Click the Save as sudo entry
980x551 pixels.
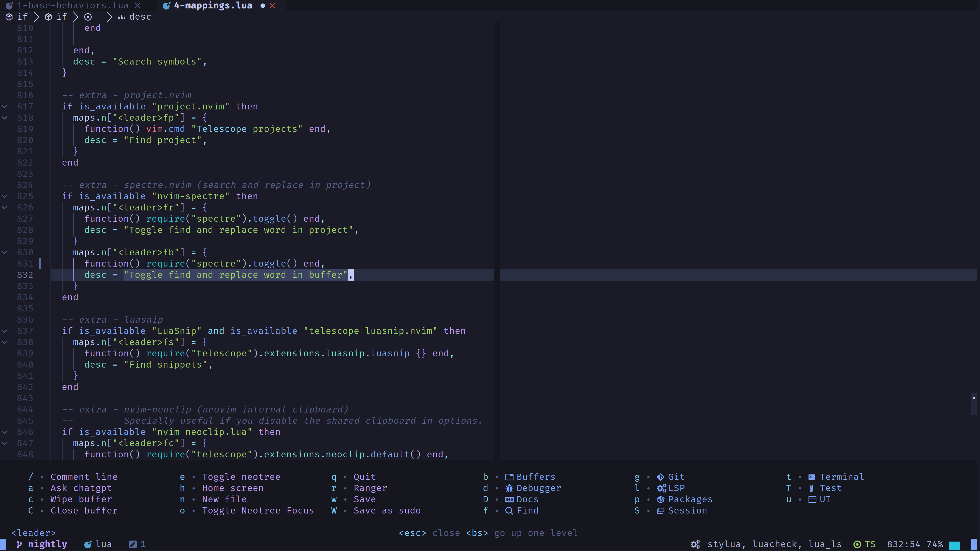pos(387,511)
